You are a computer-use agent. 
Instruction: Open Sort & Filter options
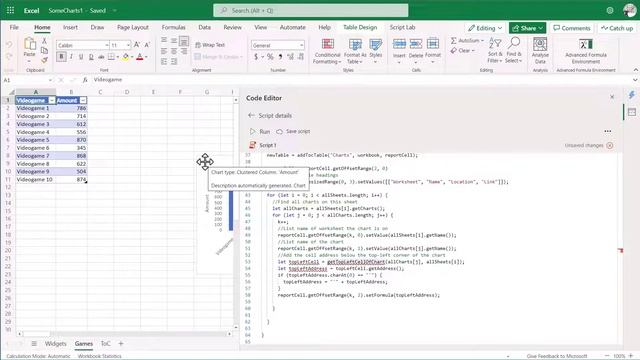[x=495, y=51]
